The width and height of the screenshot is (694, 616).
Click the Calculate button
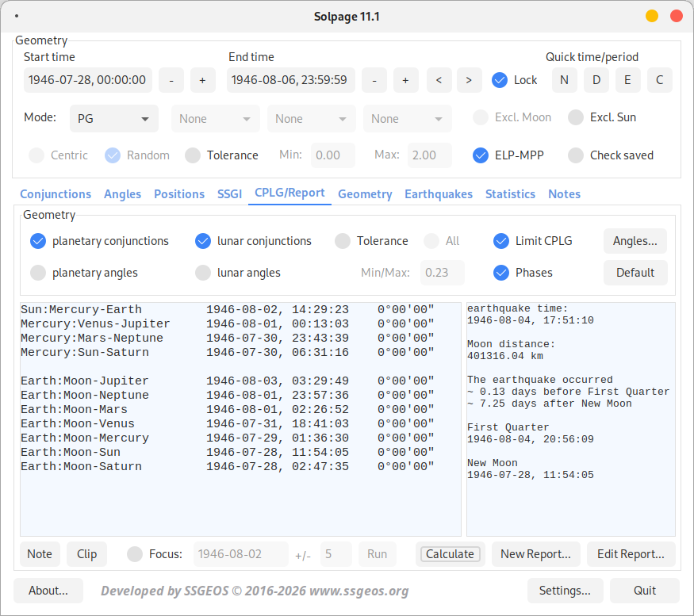pos(451,554)
